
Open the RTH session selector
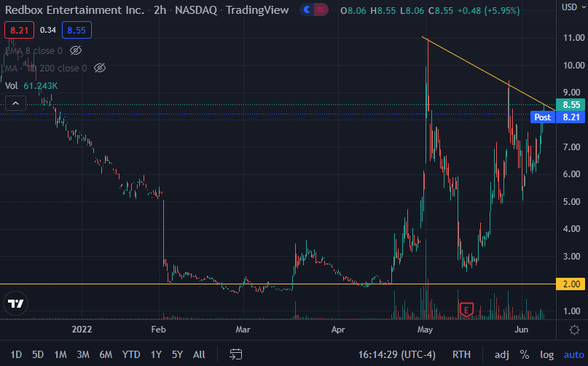[461, 354]
